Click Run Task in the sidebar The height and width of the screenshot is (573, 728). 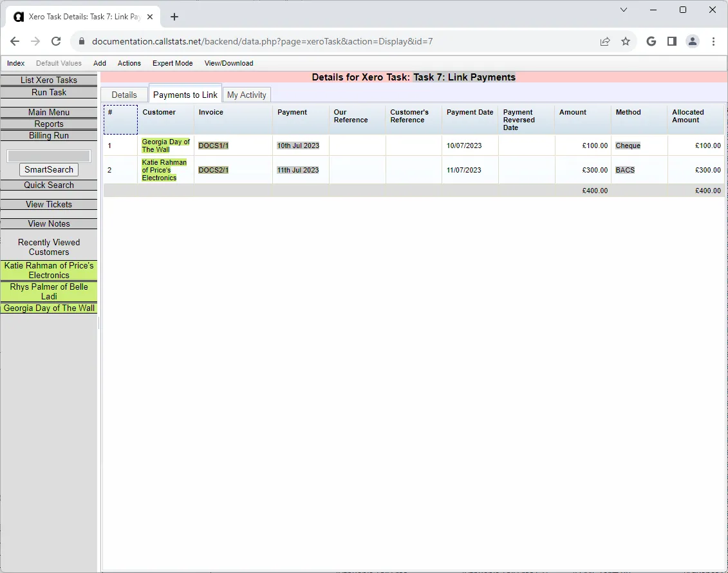point(49,93)
